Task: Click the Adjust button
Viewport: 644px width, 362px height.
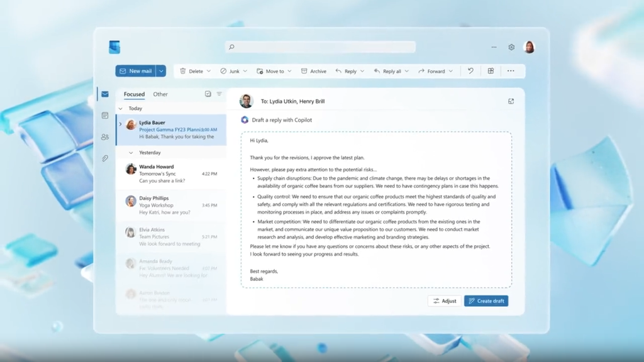Action: tap(445, 301)
